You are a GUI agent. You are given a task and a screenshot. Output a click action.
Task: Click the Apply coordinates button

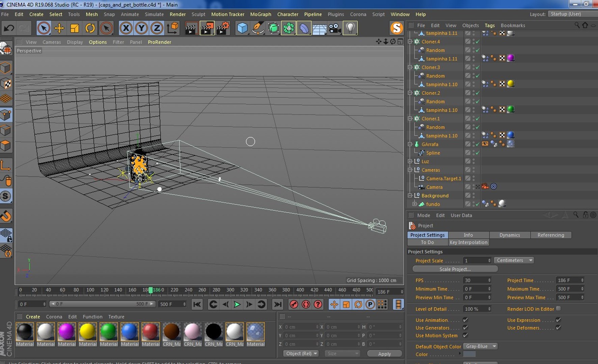tap(384, 354)
